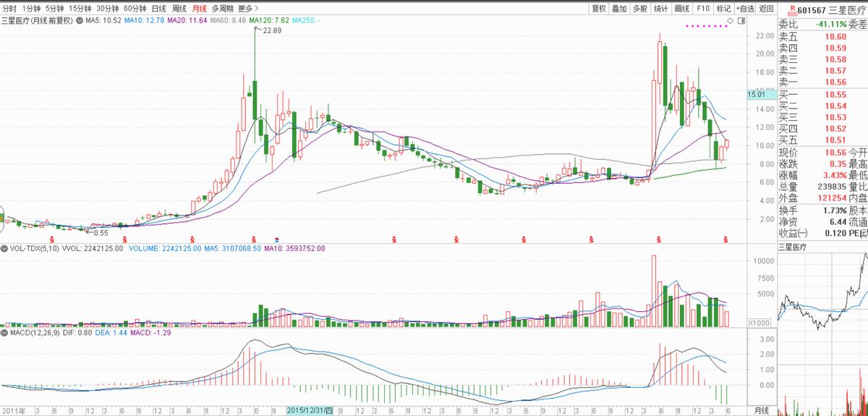Click the MA60: 8.46 indicator label
Image resolution: width=868 pixels, height=416 pixels.
[228, 21]
